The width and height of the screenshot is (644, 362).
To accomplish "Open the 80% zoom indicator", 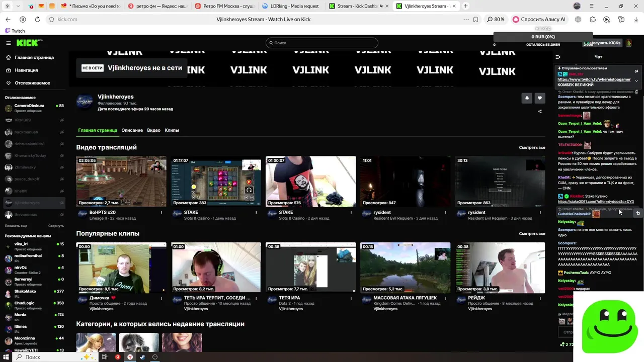I will [496, 19].
